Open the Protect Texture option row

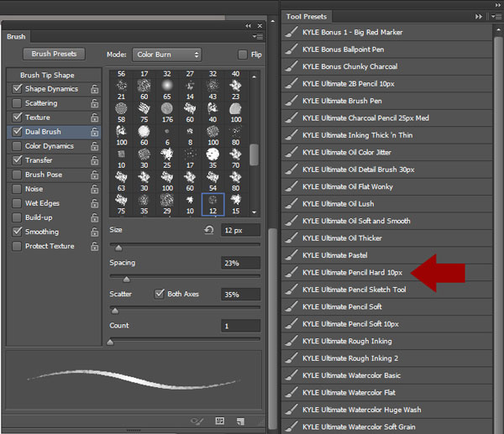pyautogui.click(x=54, y=246)
